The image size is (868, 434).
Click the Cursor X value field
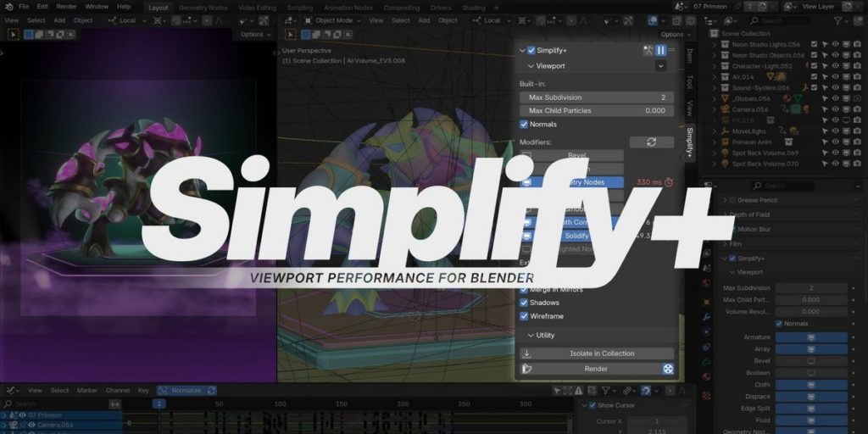pyautogui.click(x=657, y=421)
